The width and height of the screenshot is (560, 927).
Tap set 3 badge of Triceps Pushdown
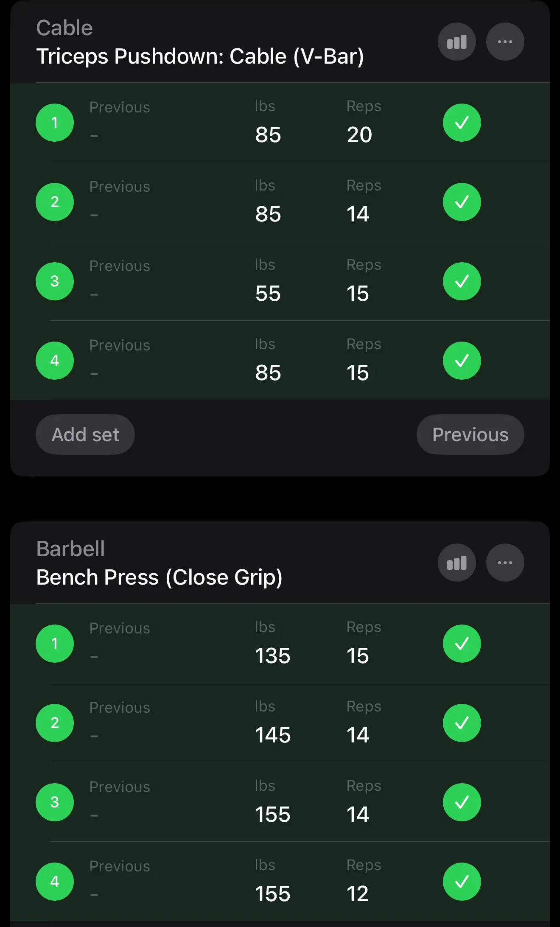coord(55,281)
